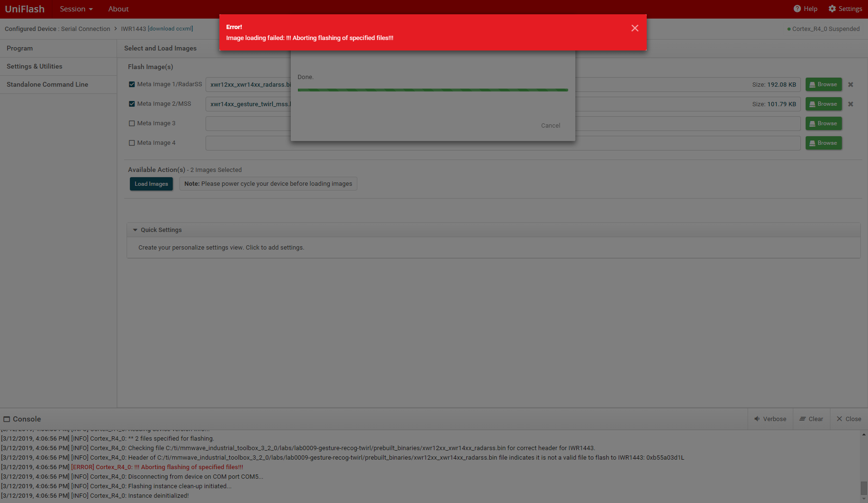868x503 pixels.
Task: Click the Meta Image 3 path field
Action: pyautogui.click(x=503, y=124)
